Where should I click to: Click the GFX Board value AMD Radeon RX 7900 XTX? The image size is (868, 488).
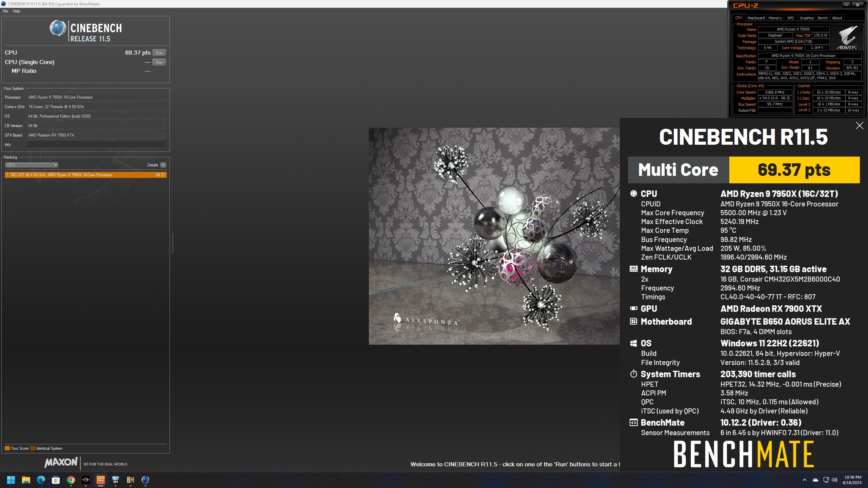point(96,135)
